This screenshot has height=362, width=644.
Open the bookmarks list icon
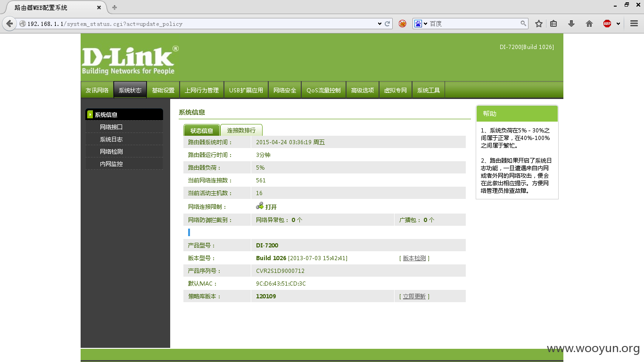[x=554, y=24]
